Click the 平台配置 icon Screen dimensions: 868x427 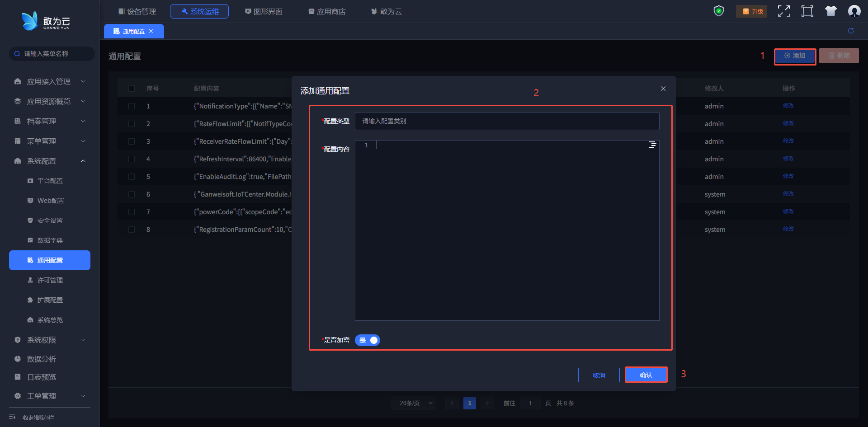coord(30,181)
